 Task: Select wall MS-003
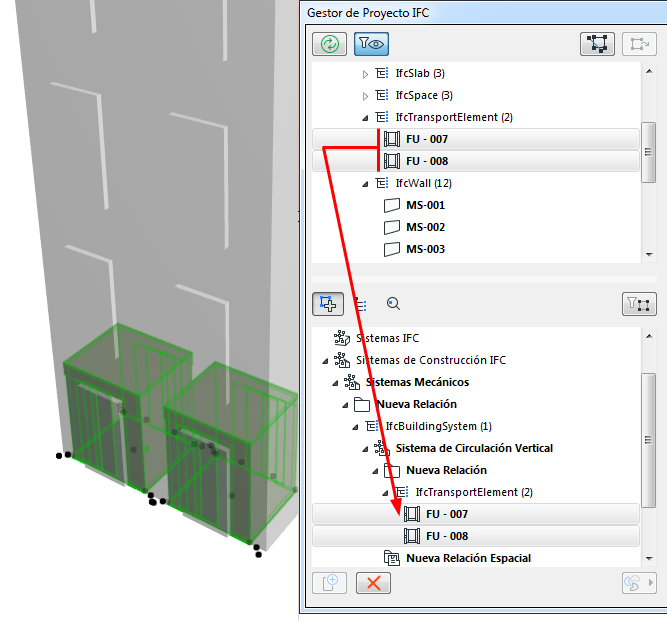click(425, 249)
